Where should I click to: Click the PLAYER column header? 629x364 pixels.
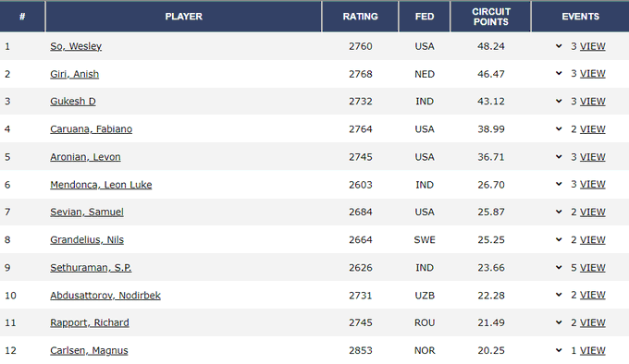tap(184, 17)
